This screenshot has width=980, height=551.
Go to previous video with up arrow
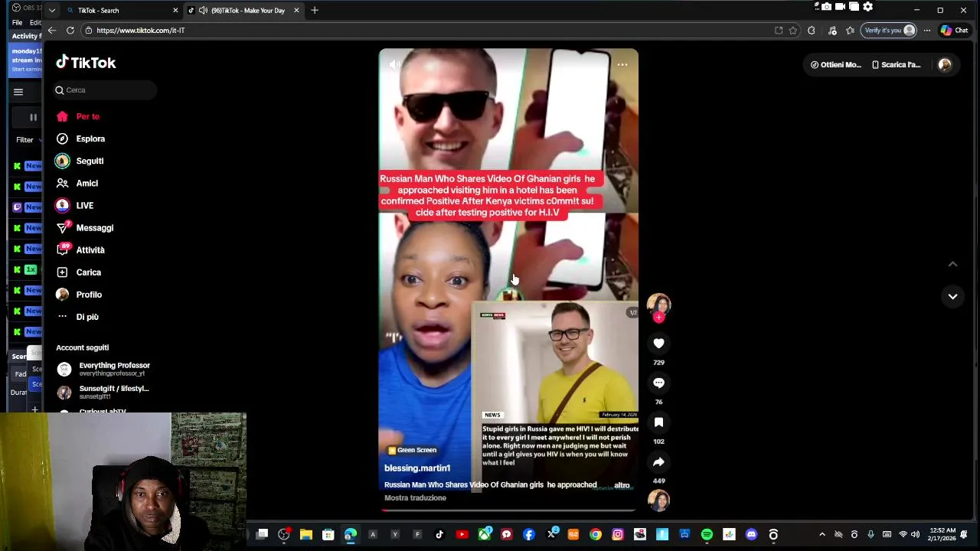point(952,264)
